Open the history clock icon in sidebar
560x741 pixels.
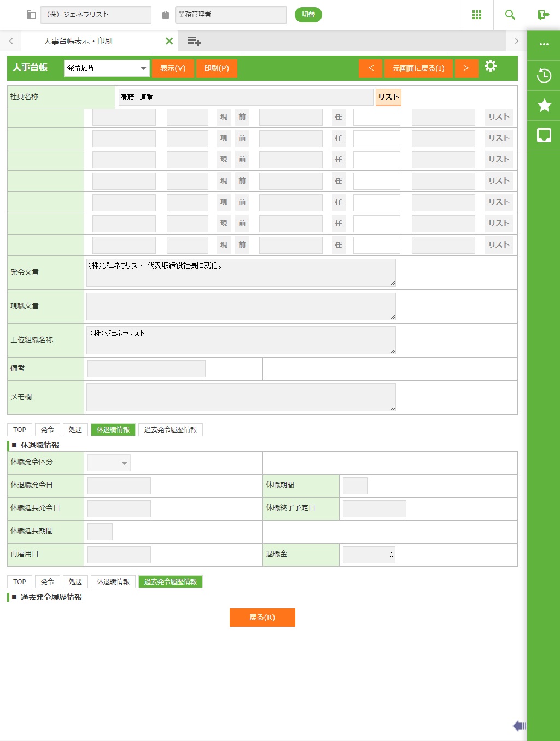[544, 75]
